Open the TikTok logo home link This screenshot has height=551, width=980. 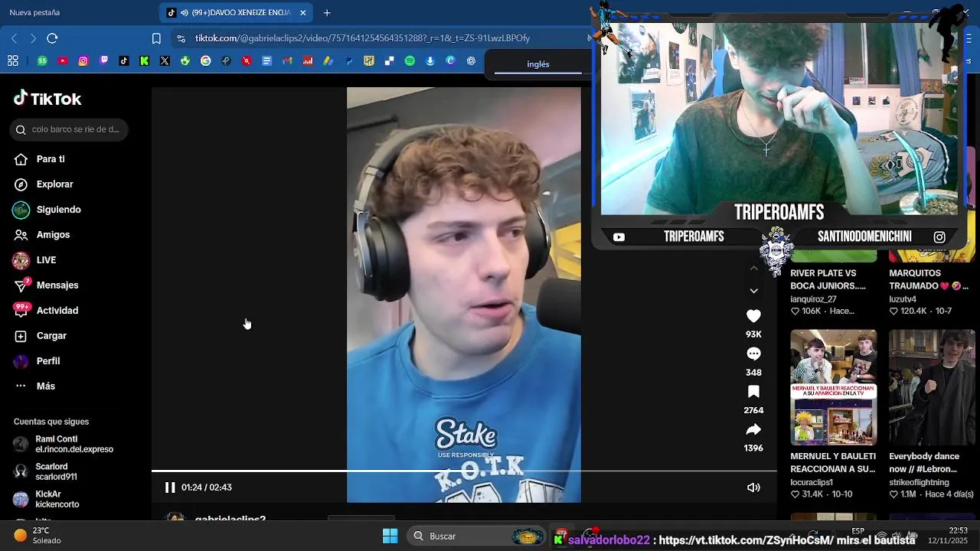click(47, 99)
